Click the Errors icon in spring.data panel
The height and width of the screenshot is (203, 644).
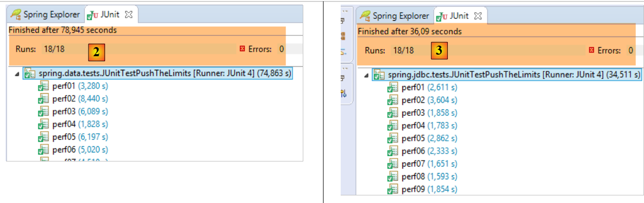(x=242, y=49)
